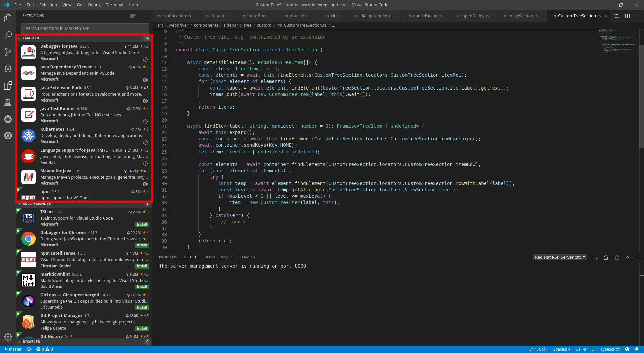
Task: Install GitLens — Git supercharged
Action: (142, 308)
